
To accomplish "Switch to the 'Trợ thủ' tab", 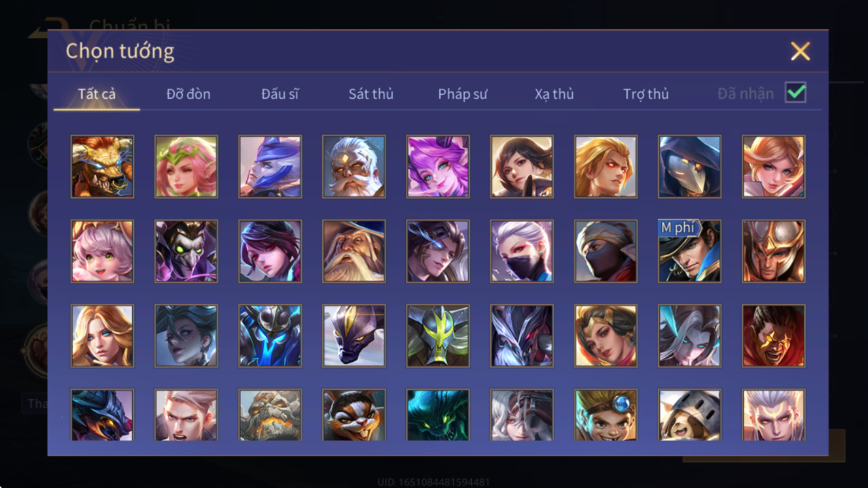I will [x=646, y=94].
